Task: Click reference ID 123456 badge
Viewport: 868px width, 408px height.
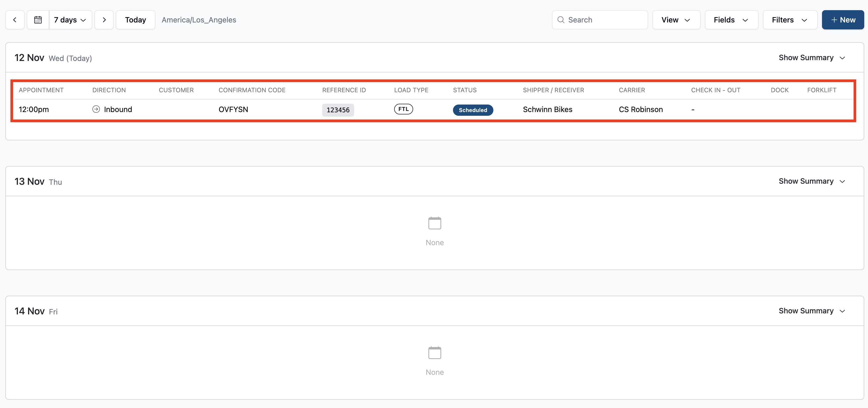Action: tap(338, 110)
